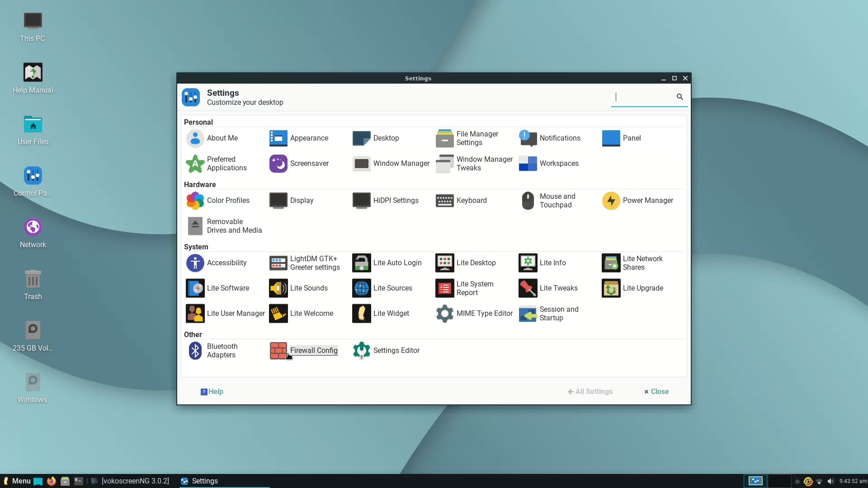
Task: Click the Close button at bottom
Action: (656, 392)
